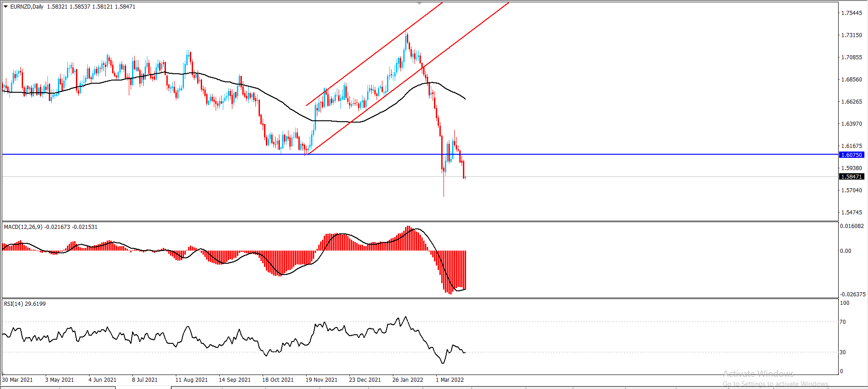Click the 1.63970 price axis value
This screenshot has width=868, height=389.
pyautogui.click(x=851, y=124)
